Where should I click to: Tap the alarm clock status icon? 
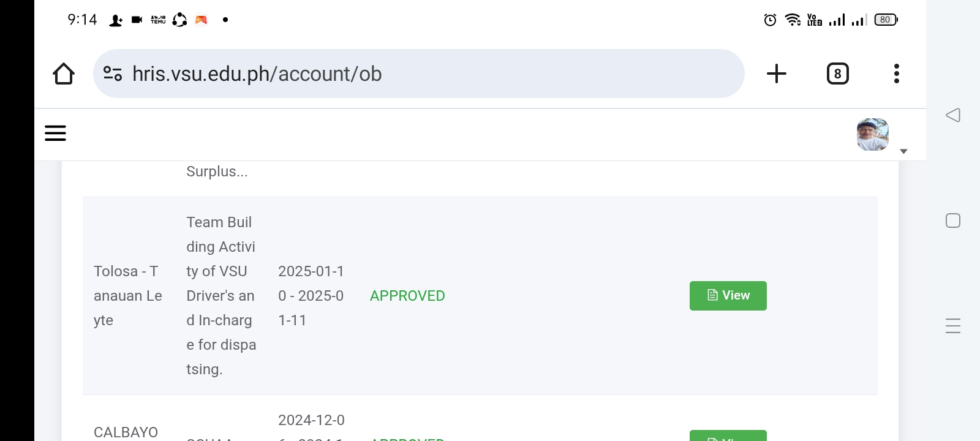click(770, 20)
